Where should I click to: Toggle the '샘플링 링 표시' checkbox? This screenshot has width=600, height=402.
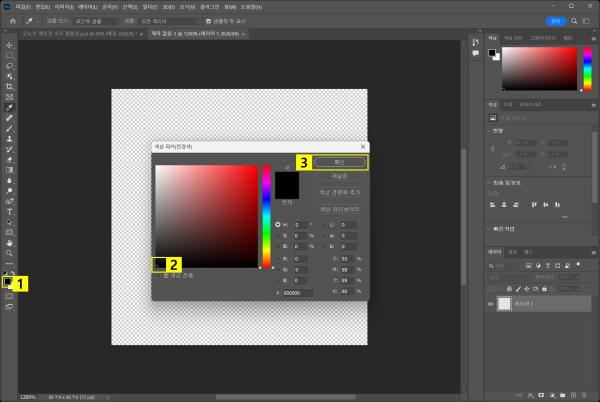(207, 20)
